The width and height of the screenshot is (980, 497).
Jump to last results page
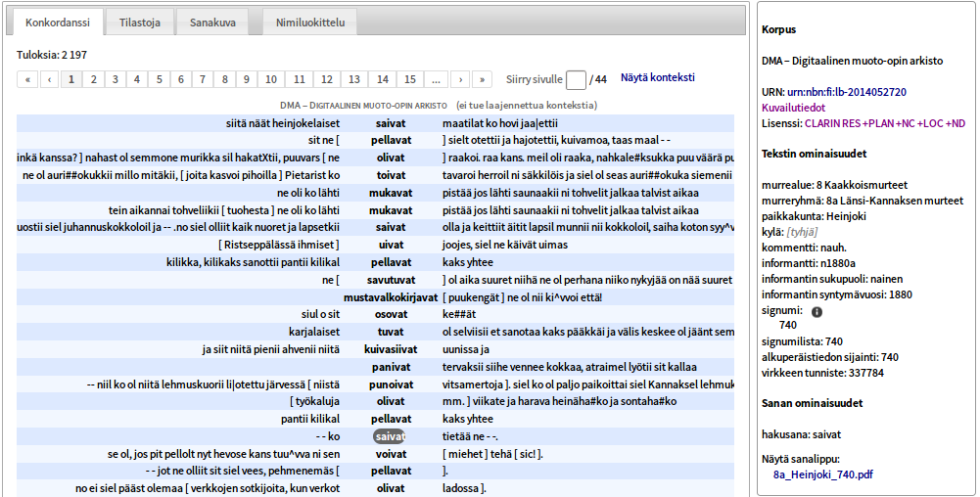tap(481, 79)
